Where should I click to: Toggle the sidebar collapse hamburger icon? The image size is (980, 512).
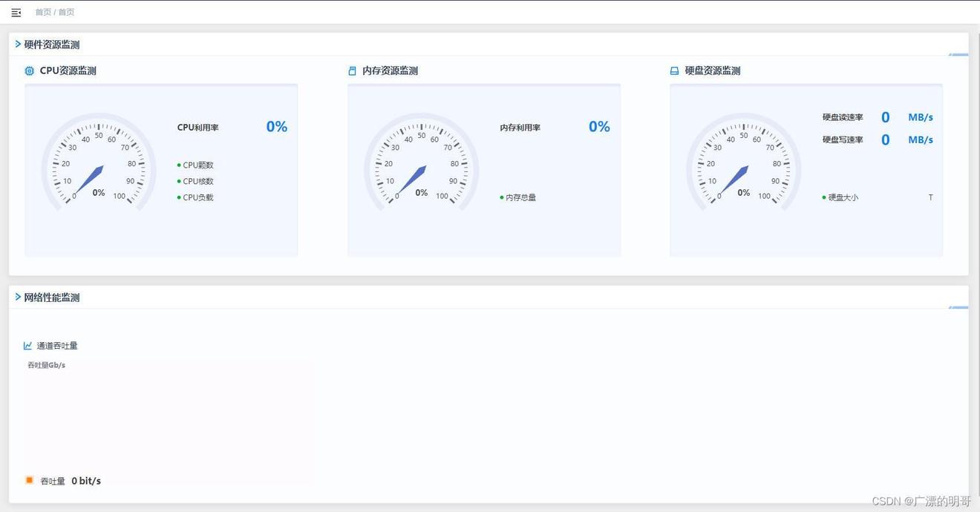(x=16, y=13)
